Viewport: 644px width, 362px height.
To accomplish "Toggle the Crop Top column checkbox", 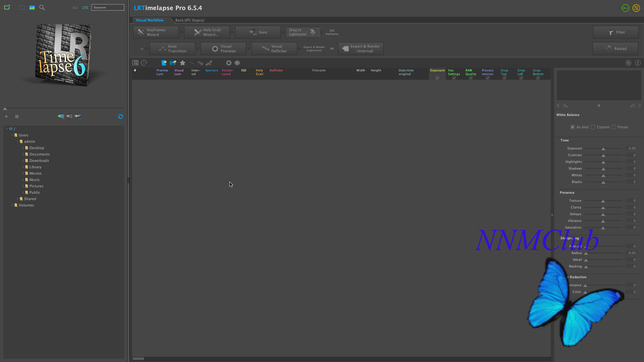I will click(504, 78).
